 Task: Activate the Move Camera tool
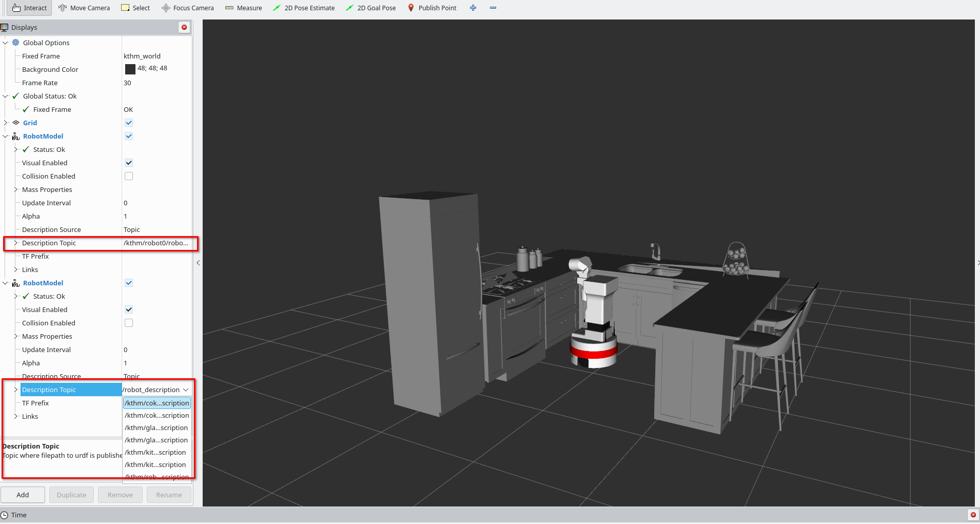pos(84,8)
